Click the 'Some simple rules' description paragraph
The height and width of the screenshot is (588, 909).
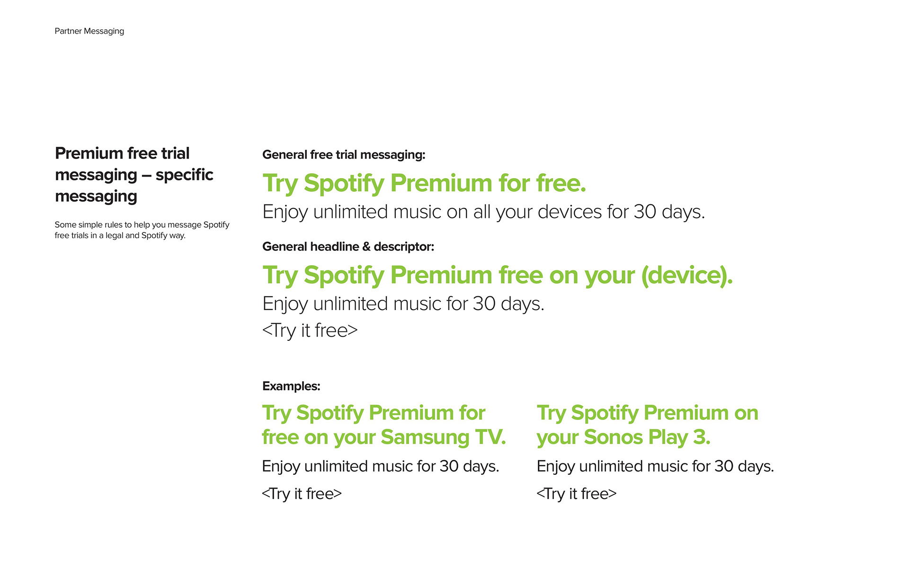[142, 230]
